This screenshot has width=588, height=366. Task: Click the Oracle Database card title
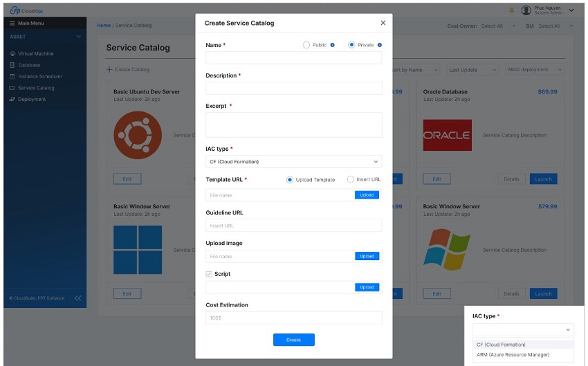(445, 91)
